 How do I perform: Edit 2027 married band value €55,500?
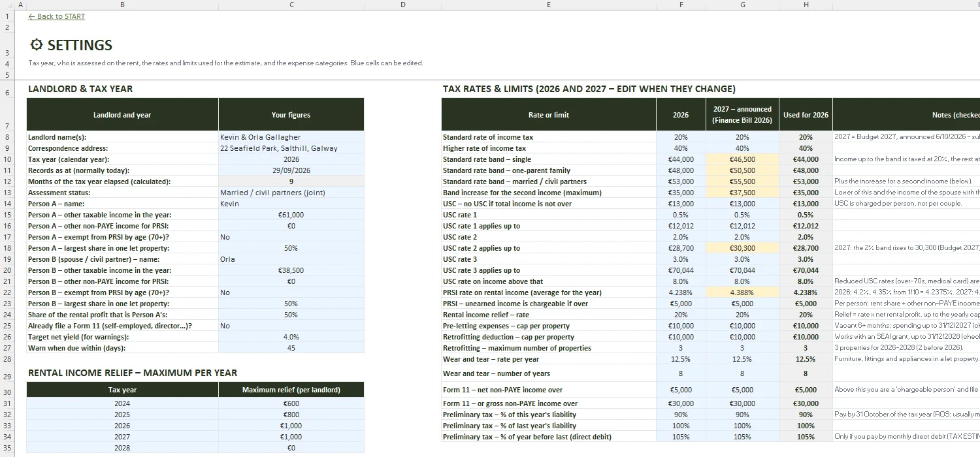coord(742,181)
